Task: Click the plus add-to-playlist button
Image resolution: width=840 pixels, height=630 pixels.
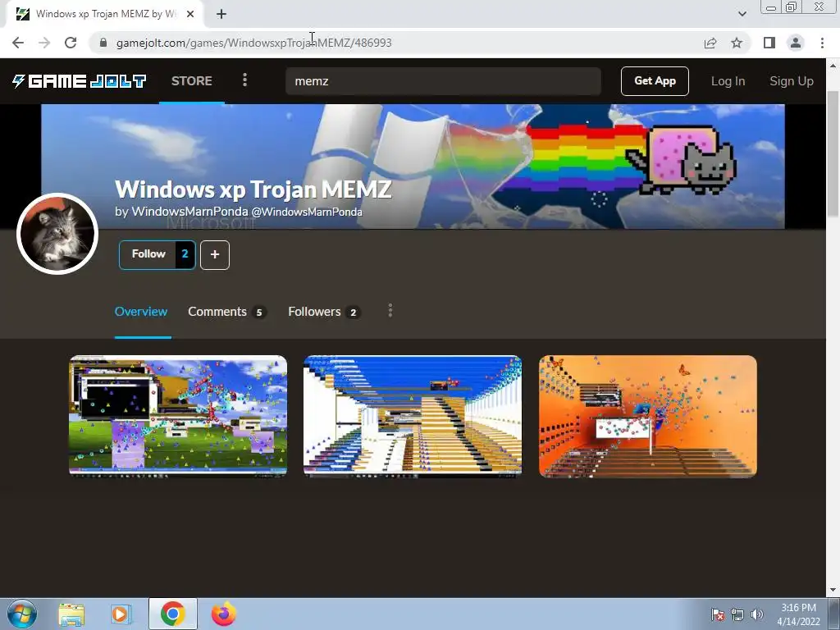Action: click(215, 255)
